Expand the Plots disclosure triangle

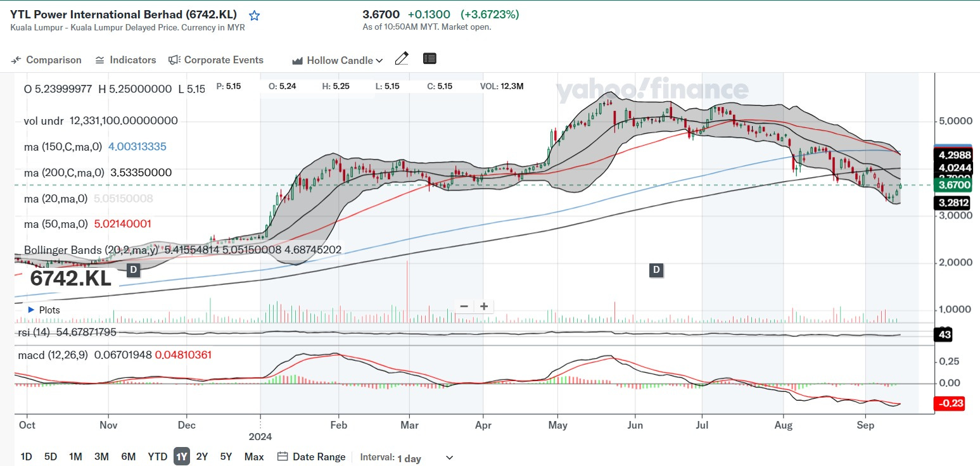point(31,310)
